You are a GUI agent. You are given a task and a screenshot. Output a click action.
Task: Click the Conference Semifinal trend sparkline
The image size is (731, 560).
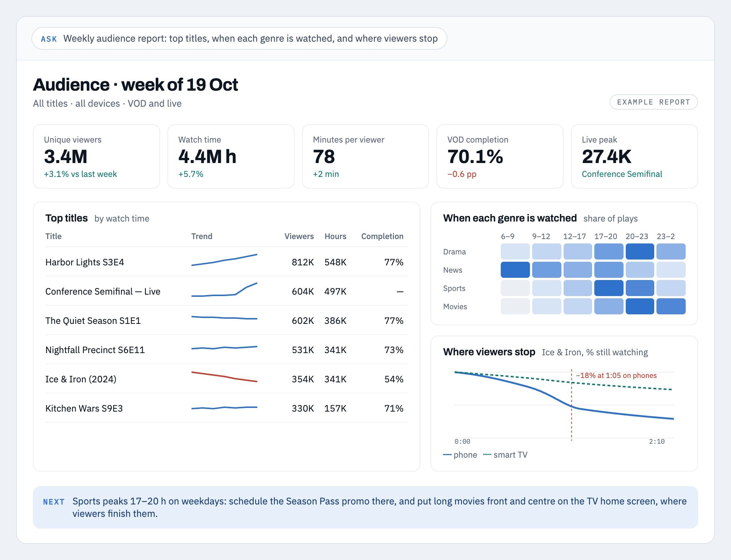click(224, 290)
